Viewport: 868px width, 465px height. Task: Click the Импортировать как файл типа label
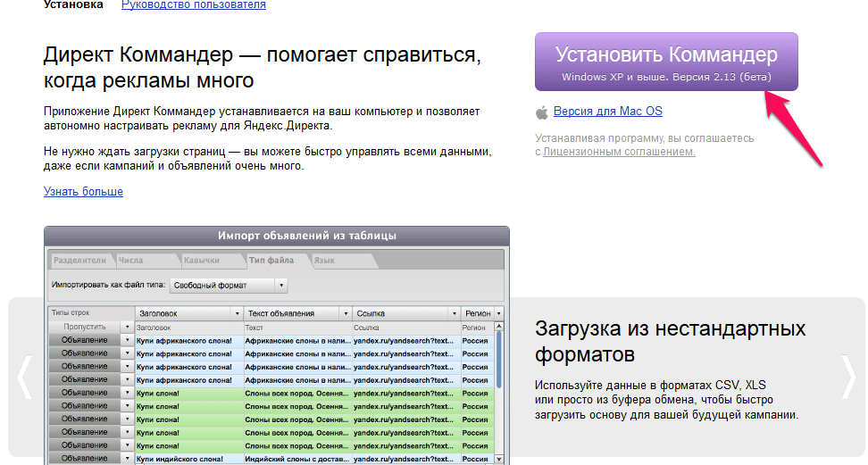click(109, 285)
